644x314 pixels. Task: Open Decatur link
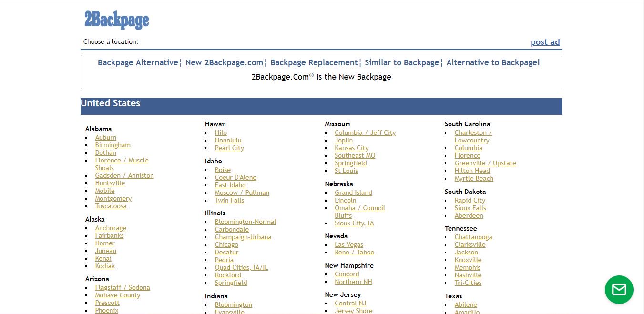(x=226, y=252)
